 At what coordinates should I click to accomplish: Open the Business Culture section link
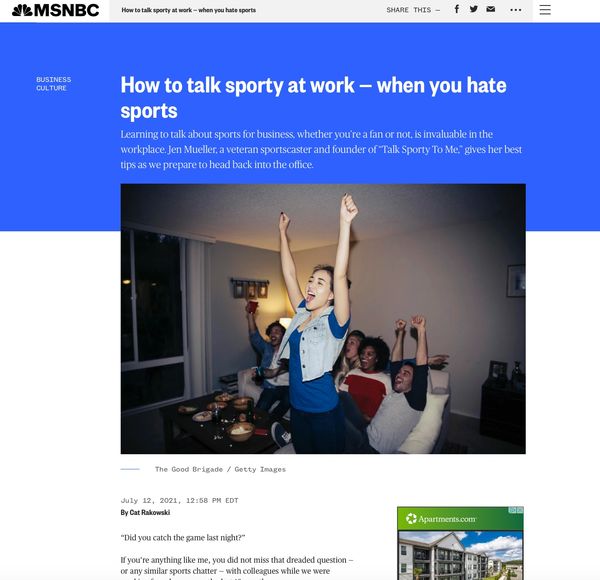(54, 83)
